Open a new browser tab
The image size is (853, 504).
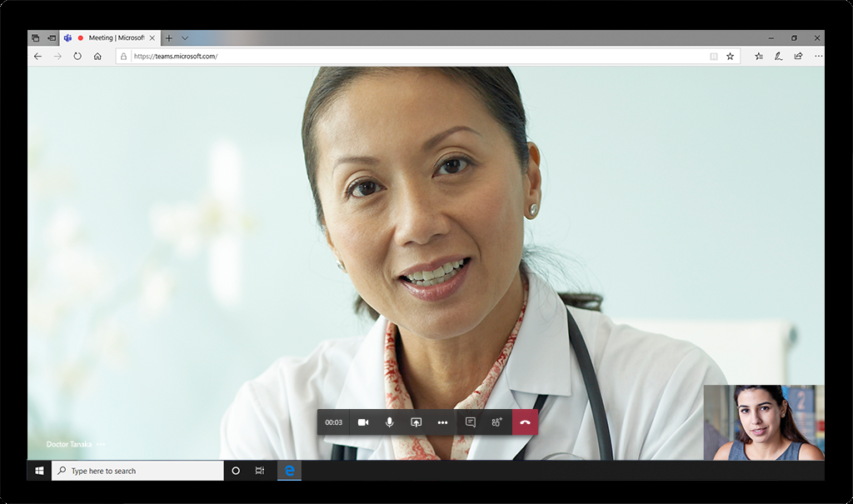click(169, 37)
